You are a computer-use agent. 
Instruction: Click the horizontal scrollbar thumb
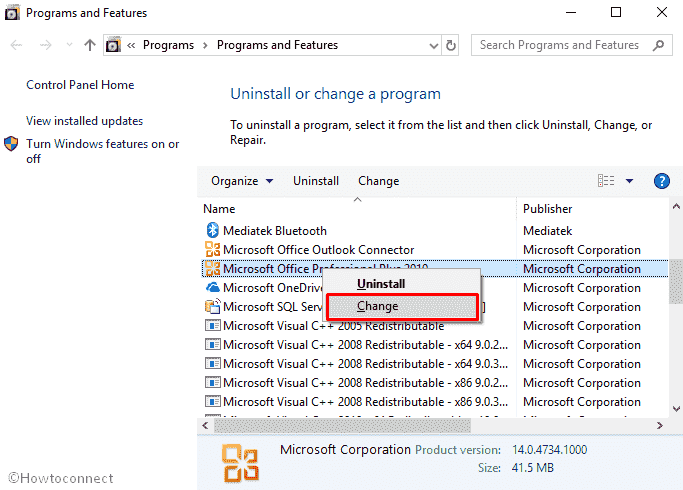point(342,426)
